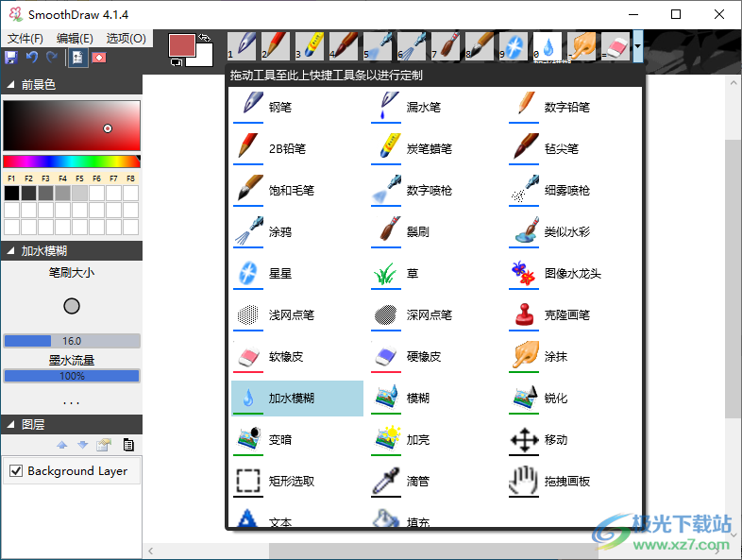Choose the 涂鸦 graffiti tool

click(297, 232)
